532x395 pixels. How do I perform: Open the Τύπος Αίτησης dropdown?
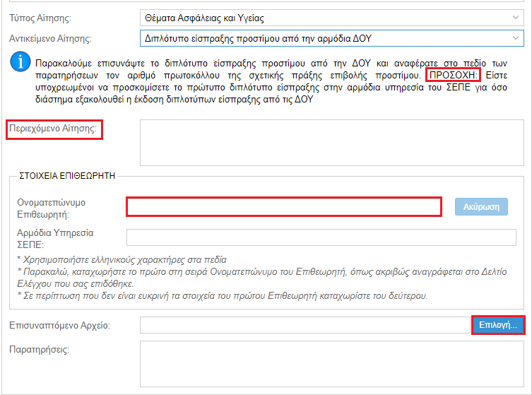coord(332,18)
